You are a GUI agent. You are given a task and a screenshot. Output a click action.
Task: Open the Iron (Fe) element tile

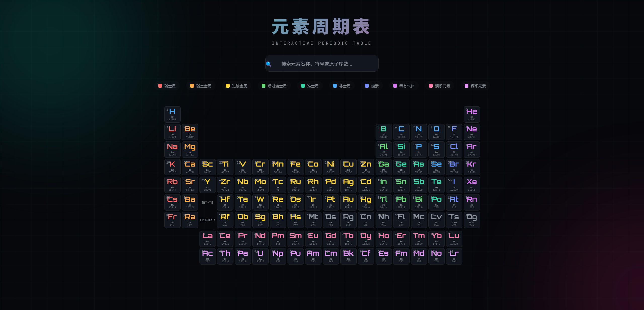(296, 167)
